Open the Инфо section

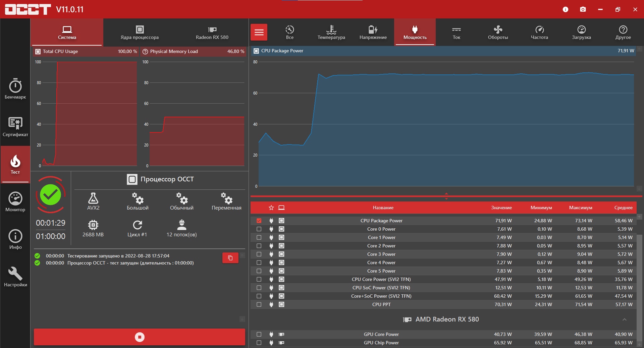(15, 239)
